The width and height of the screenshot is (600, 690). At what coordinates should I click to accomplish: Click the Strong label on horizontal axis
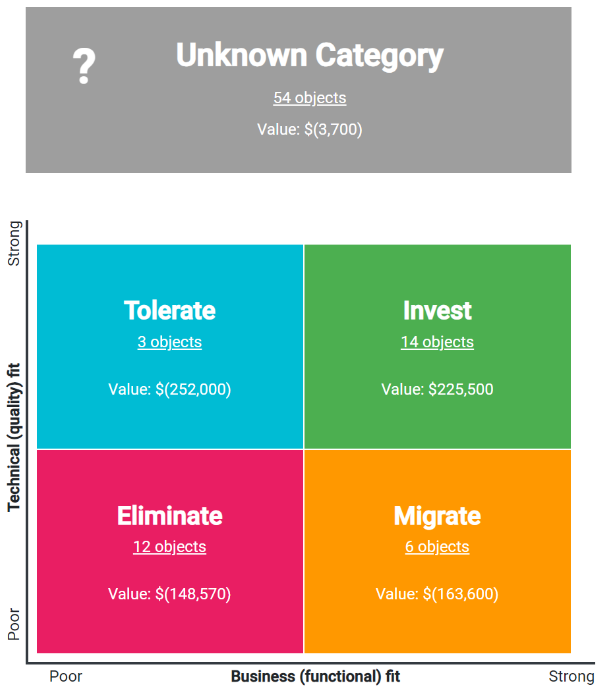[571, 676]
